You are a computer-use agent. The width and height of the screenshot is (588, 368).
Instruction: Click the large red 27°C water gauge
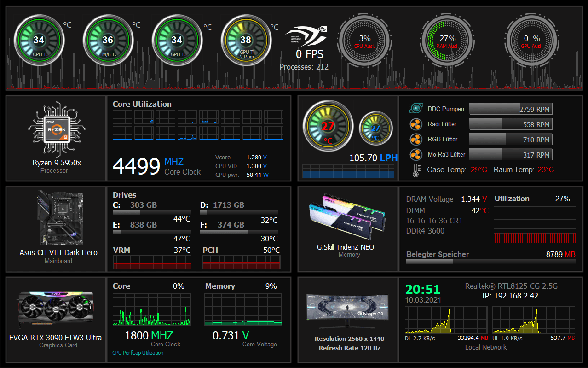coord(328,126)
